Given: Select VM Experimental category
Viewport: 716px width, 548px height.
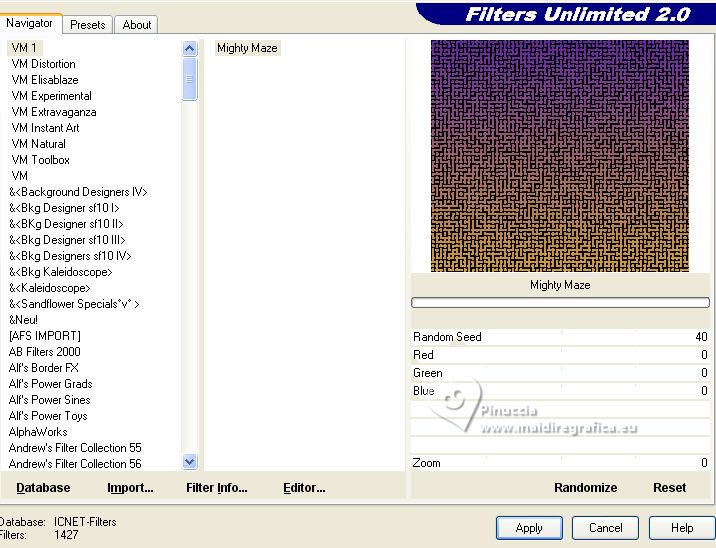Looking at the screenshot, I should pyautogui.click(x=52, y=96).
